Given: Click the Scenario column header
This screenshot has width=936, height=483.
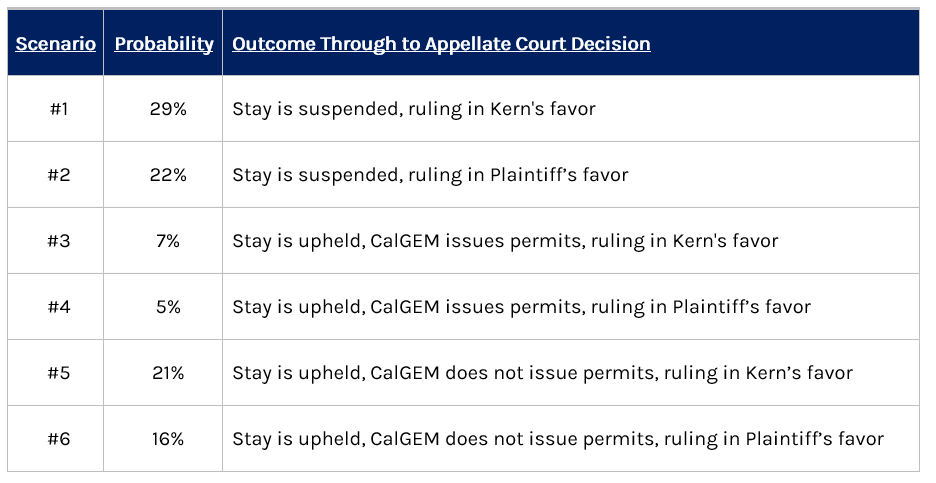Looking at the screenshot, I should point(56,44).
